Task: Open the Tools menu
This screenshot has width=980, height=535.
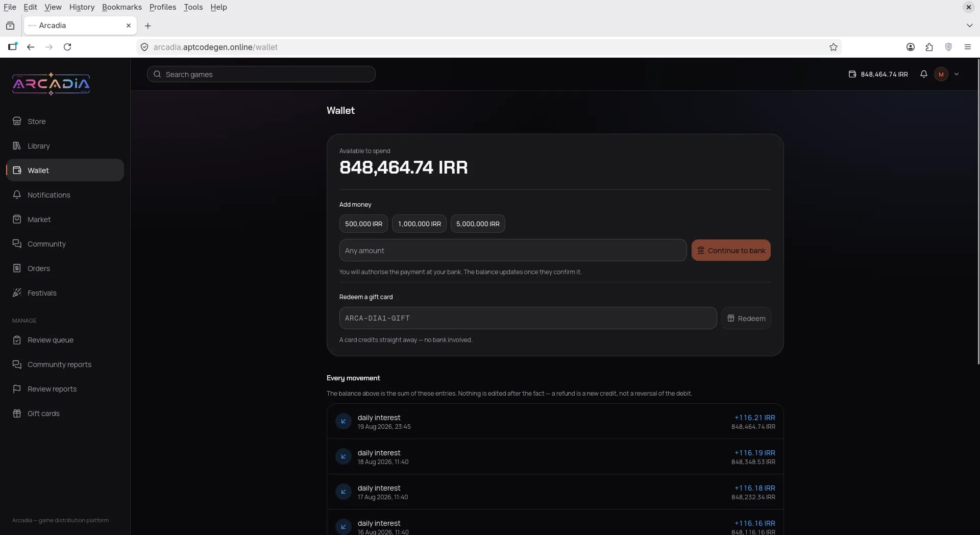Action: (193, 7)
